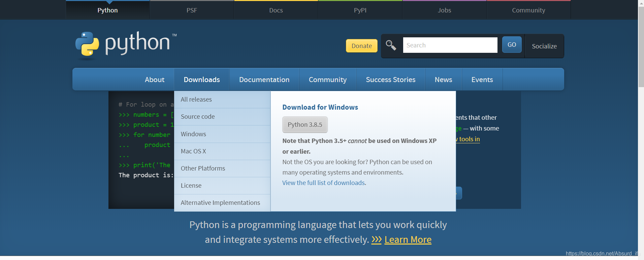Image resolution: width=644 pixels, height=260 pixels.
Task: Click the GO search button
Action: pyautogui.click(x=512, y=44)
